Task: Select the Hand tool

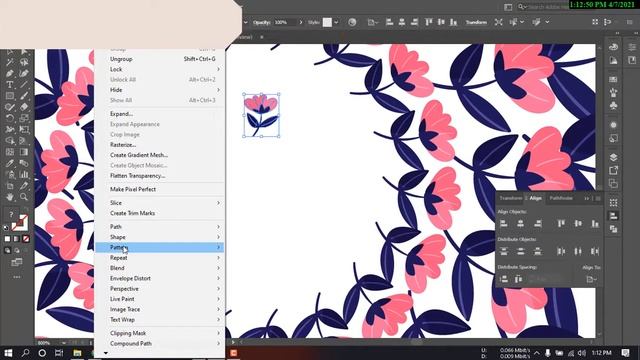Action: click(x=9, y=197)
